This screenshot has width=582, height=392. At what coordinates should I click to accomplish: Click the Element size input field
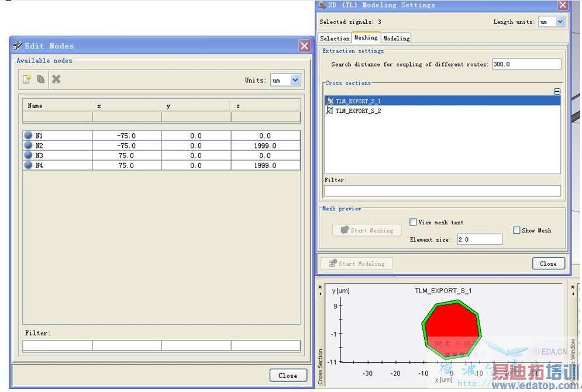click(x=480, y=240)
